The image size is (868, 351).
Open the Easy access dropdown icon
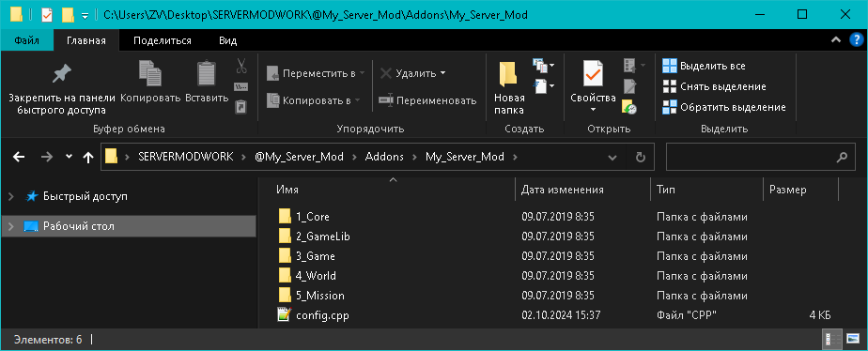coord(543,85)
